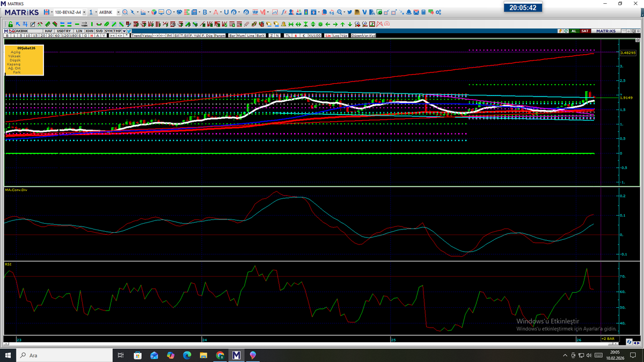
Task: Select the XU100 relative option
Action: tap(314, 35)
